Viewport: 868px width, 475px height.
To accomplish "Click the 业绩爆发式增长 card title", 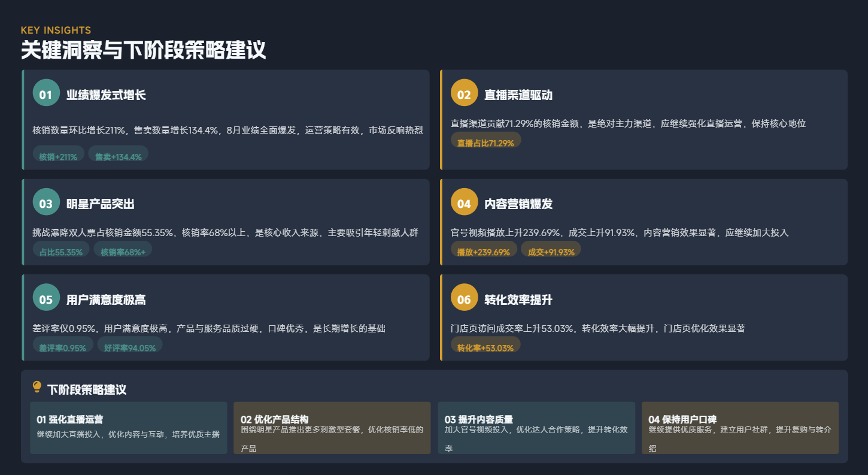I will 106,95.
